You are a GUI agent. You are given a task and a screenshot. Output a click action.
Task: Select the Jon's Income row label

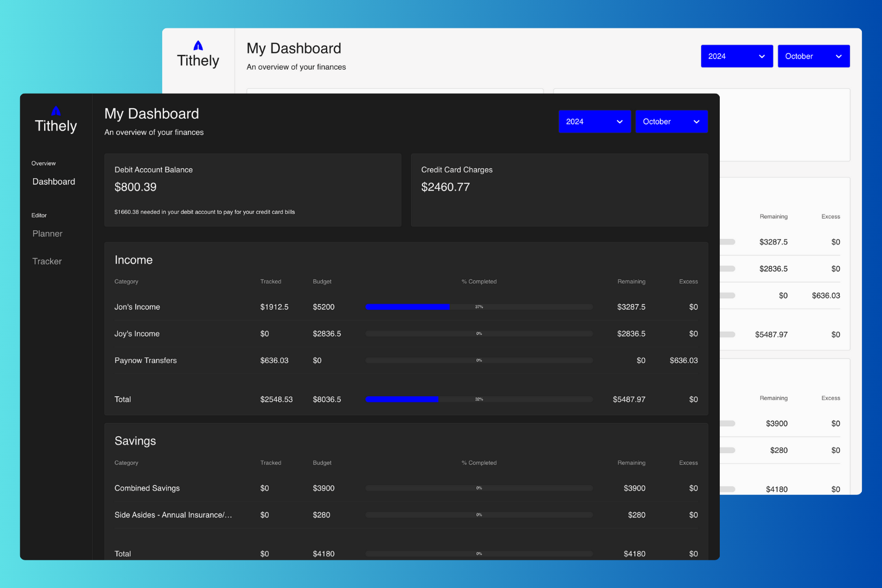(x=137, y=307)
